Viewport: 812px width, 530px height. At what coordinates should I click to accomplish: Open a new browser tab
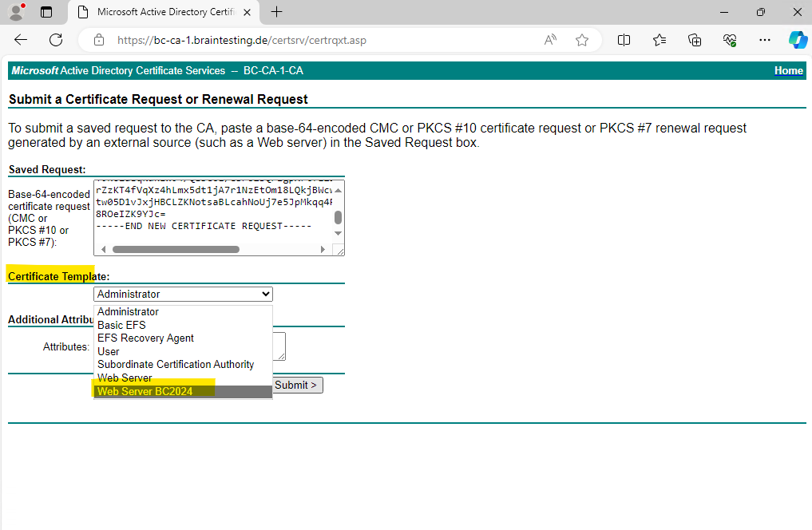click(x=276, y=12)
